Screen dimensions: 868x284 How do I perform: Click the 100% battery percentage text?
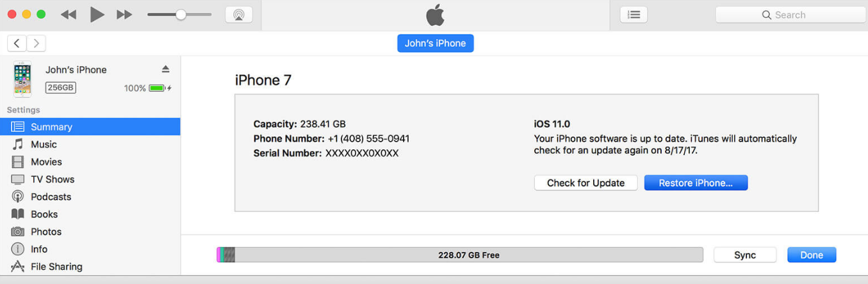pyautogui.click(x=135, y=88)
